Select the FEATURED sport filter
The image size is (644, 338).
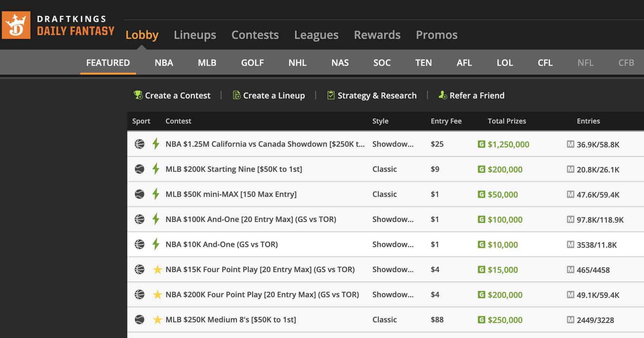click(108, 63)
